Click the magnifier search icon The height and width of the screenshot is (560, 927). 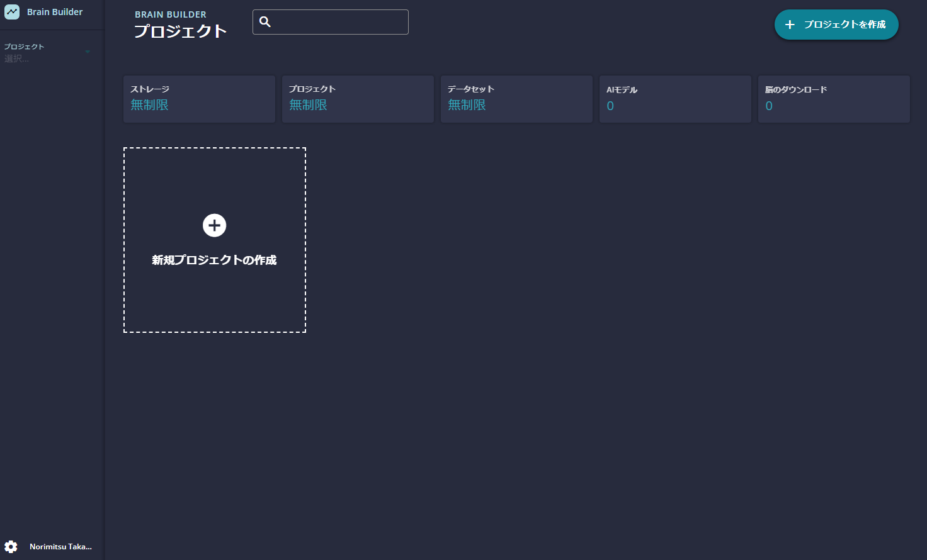coord(265,22)
